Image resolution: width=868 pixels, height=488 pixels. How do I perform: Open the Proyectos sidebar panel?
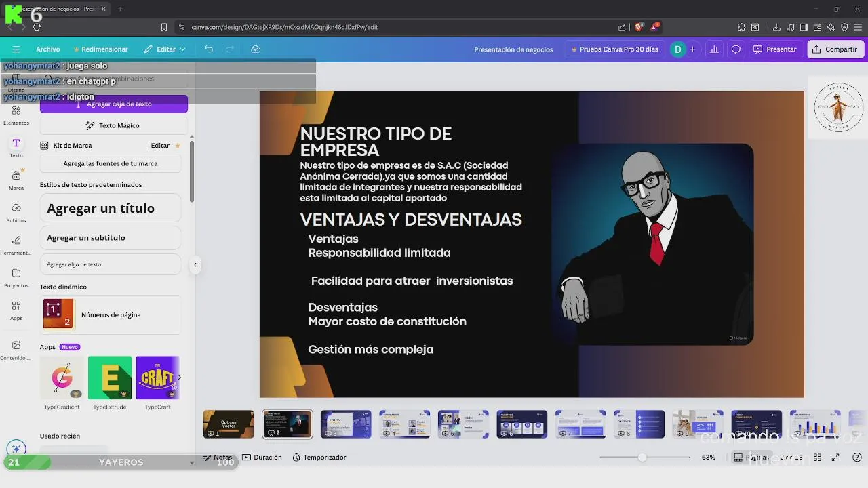point(16,278)
